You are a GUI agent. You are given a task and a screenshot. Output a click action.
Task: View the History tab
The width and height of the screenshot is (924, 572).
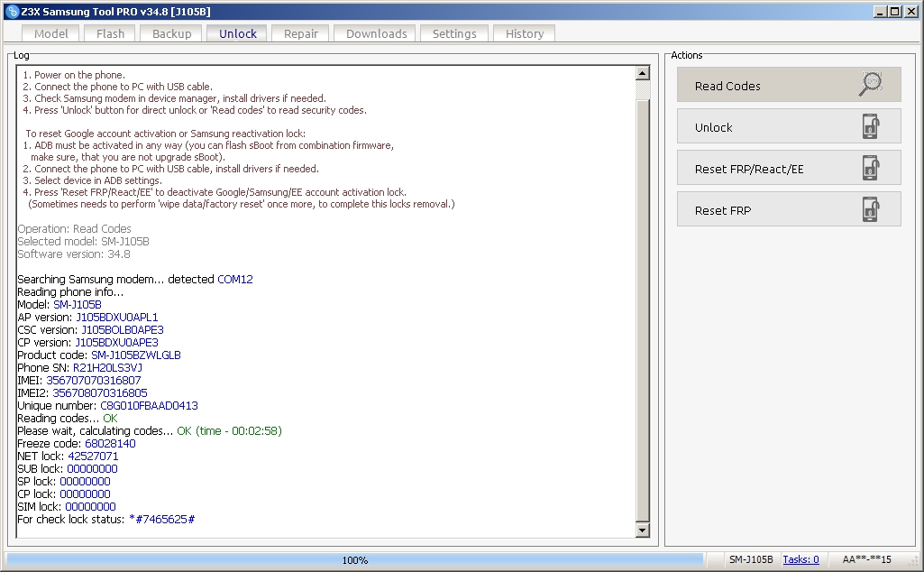pyautogui.click(x=525, y=33)
